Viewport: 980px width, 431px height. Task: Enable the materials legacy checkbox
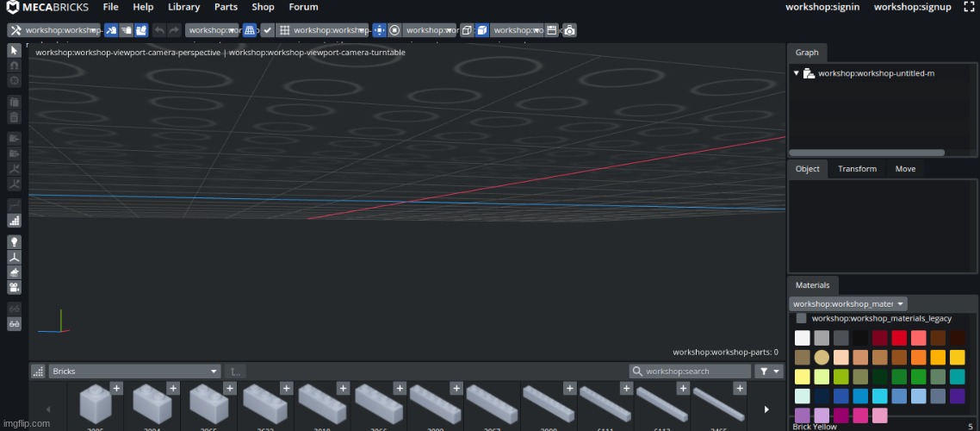click(801, 318)
